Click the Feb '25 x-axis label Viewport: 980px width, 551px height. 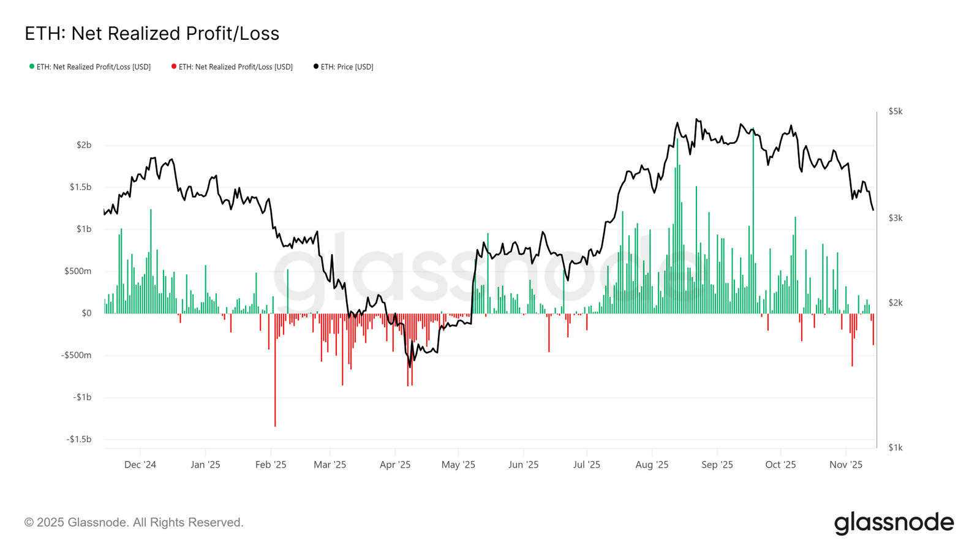pos(271,465)
